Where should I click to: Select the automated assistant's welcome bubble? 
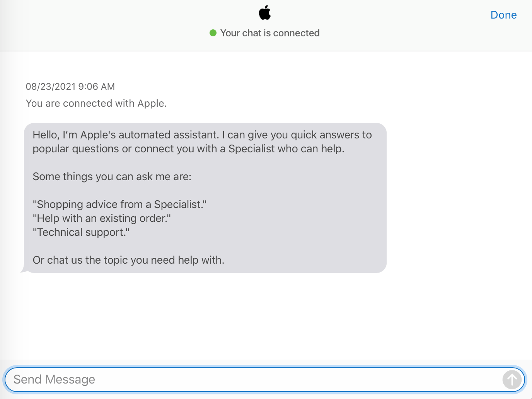205,197
